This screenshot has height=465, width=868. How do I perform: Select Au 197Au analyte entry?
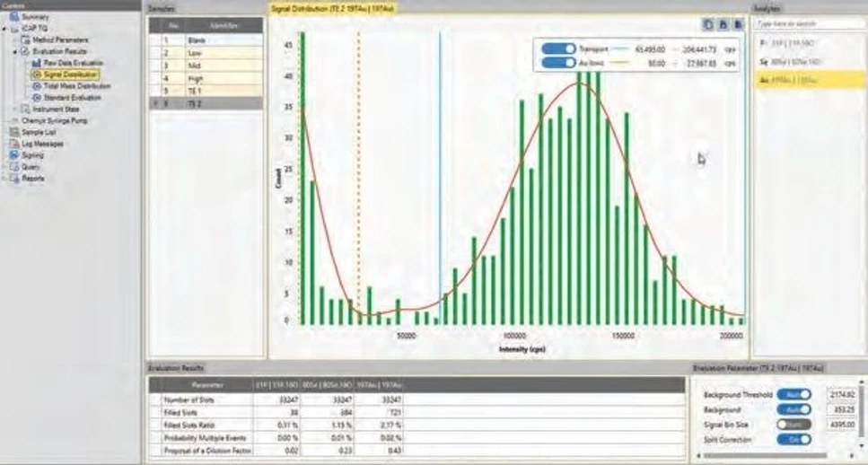(809, 80)
